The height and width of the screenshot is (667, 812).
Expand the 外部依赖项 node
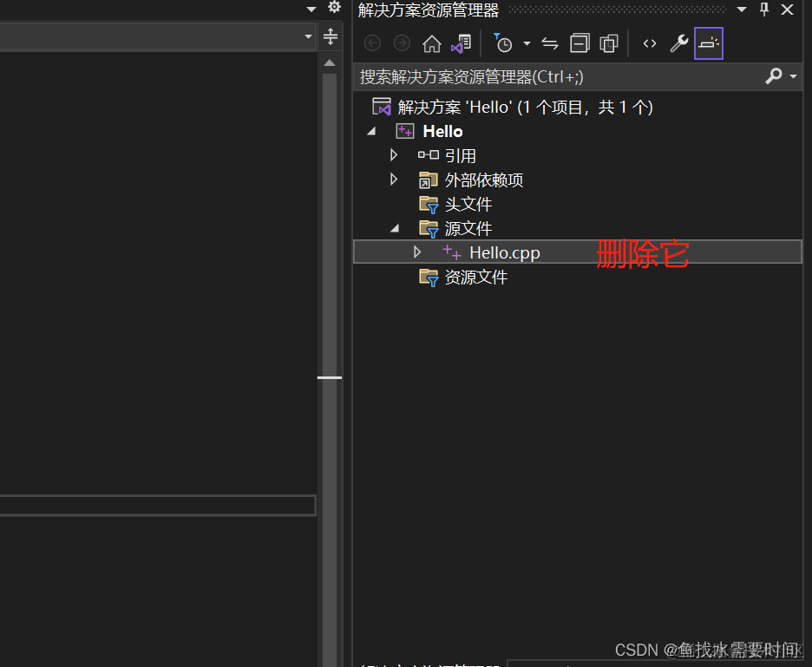pos(394,180)
